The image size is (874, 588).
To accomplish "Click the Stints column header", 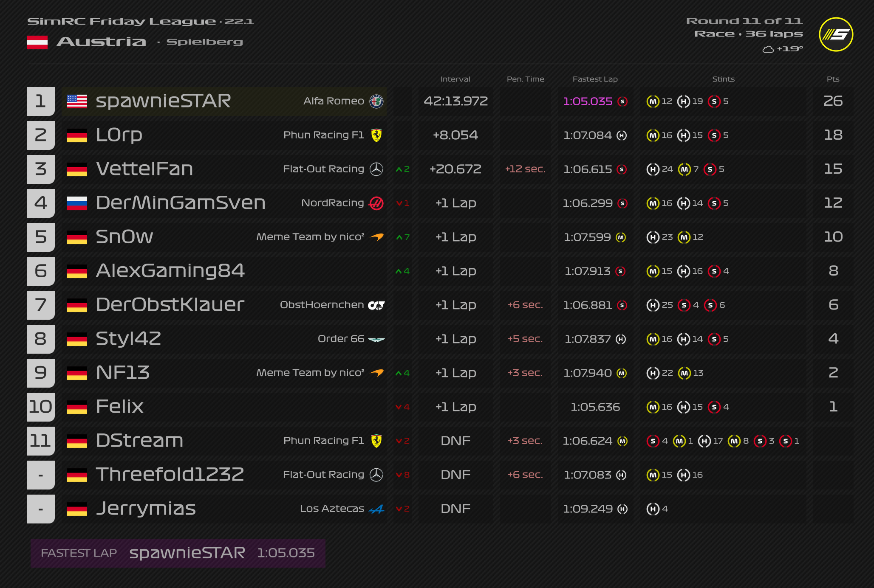I will click(723, 79).
